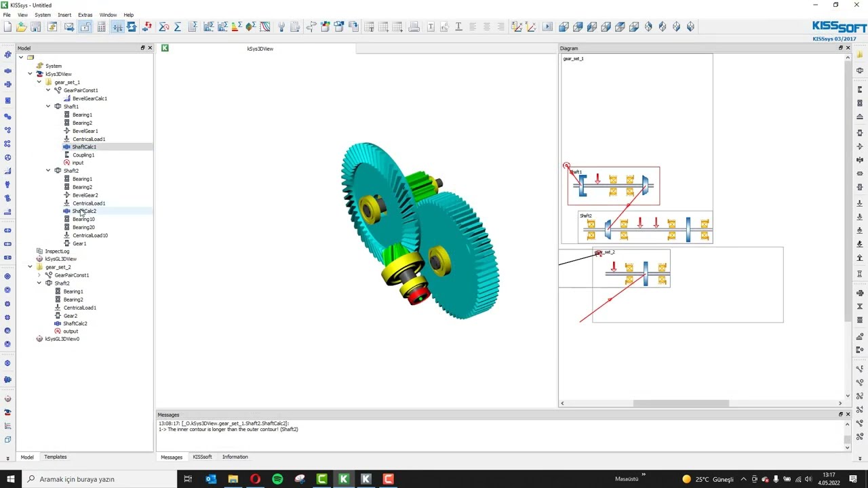Image resolution: width=868 pixels, height=488 pixels.
Task: Select Coupling1 in the model tree
Action: pos(83,155)
